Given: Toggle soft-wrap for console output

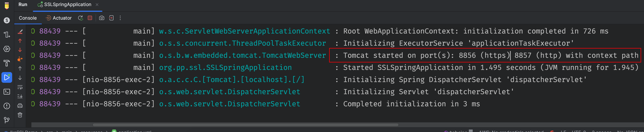Looking at the screenshot, I should click(20, 87).
